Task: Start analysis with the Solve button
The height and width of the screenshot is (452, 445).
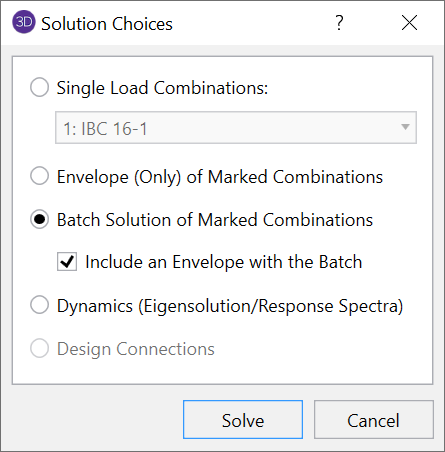Action: [243, 420]
